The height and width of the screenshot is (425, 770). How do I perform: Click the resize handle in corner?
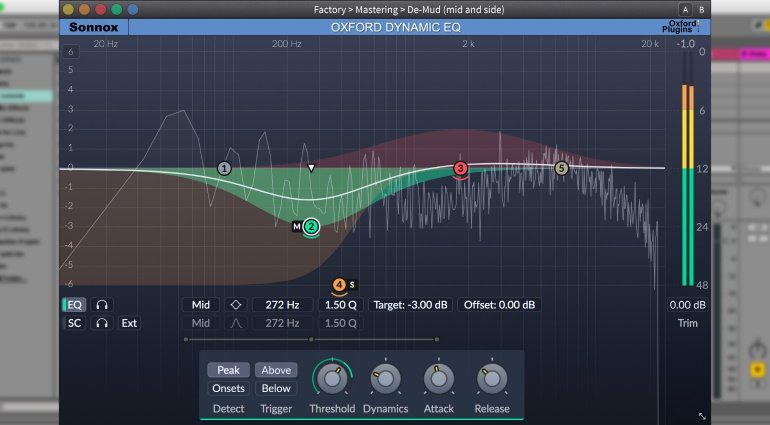[x=702, y=415]
